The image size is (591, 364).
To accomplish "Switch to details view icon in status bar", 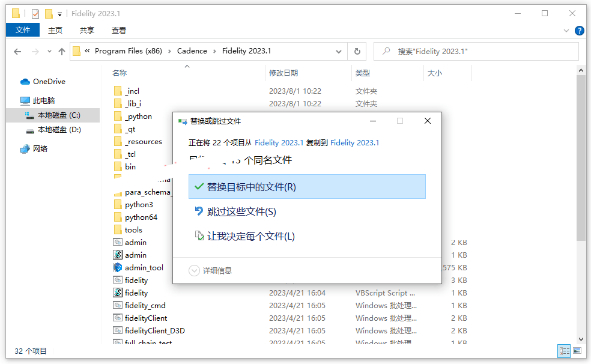I will 565,351.
